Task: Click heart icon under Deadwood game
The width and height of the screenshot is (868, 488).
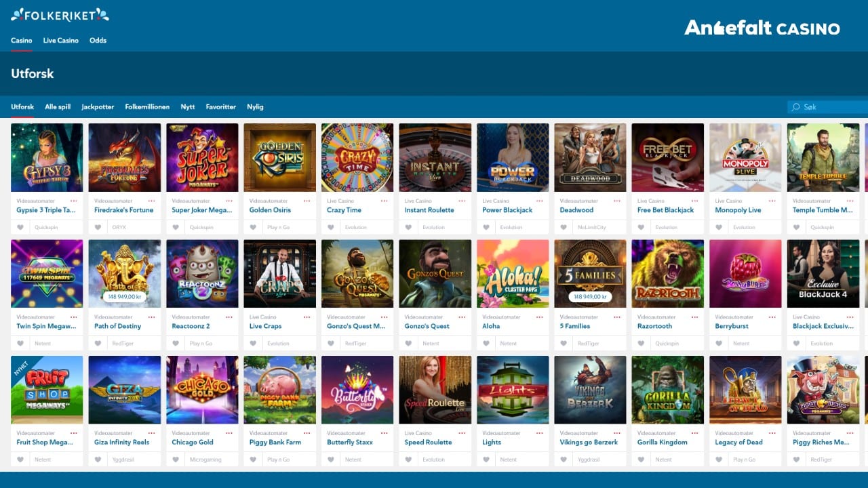Action: pos(564,228)
